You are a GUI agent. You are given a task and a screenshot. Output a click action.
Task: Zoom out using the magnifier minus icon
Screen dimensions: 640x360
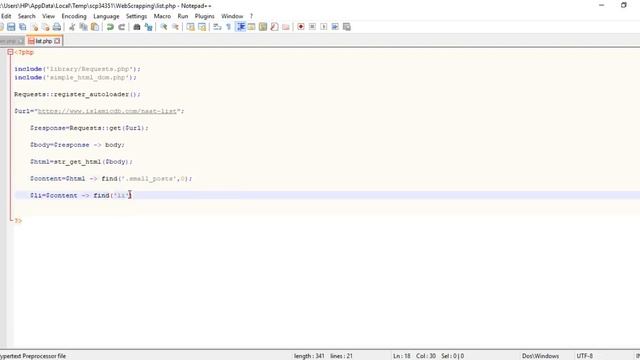point(175,27)
